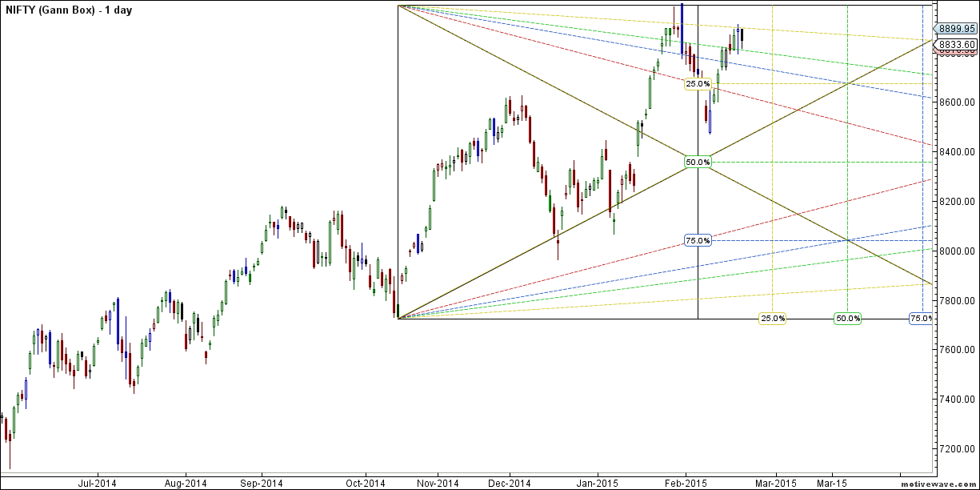This screenshot has width=980, height=490.
Task: Click the 7600.00 price axis label
Action: tap(957, 350)
